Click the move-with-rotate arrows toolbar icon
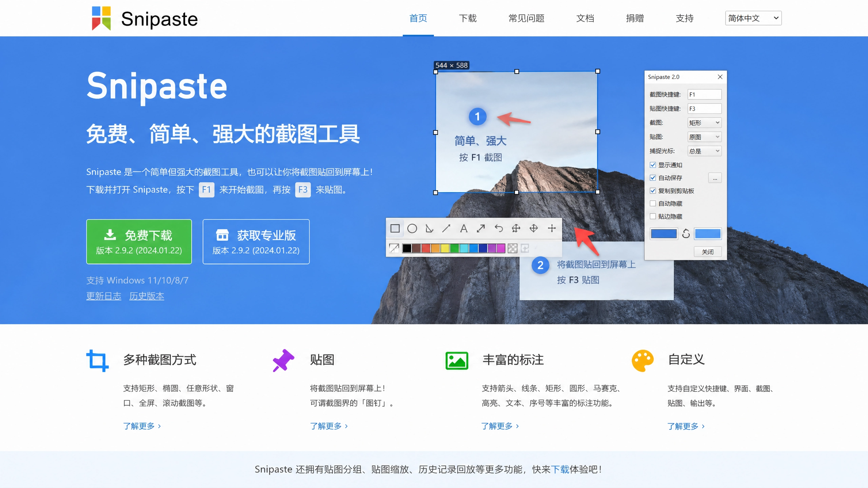Screen dimensions: 868x488 pos(516,228)
